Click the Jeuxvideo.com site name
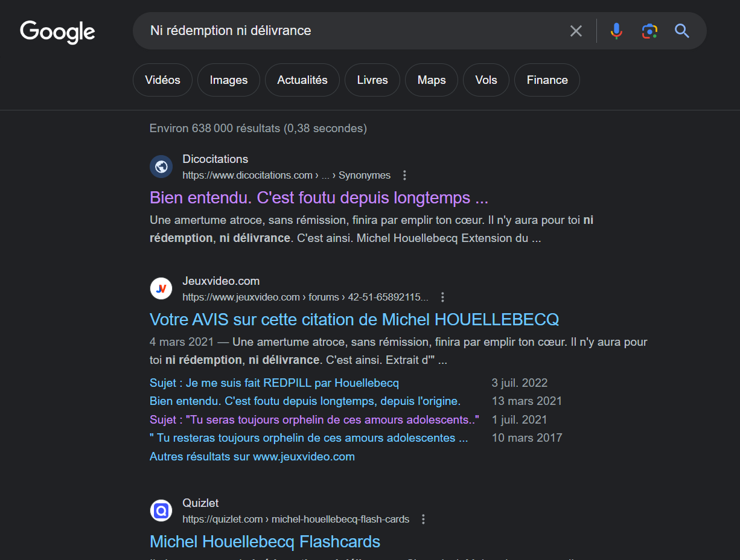Screen dimensions: 740x560 click(x=221, y=281)
